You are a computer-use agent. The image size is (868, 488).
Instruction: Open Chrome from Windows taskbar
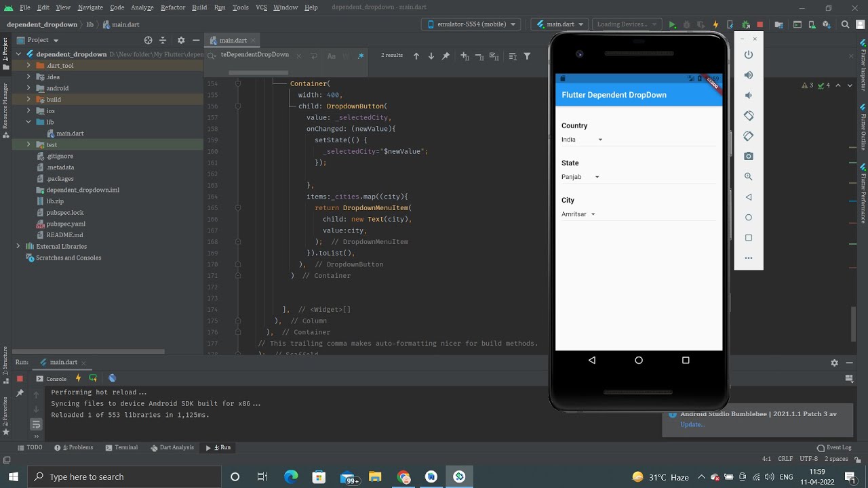coord(404,477)
